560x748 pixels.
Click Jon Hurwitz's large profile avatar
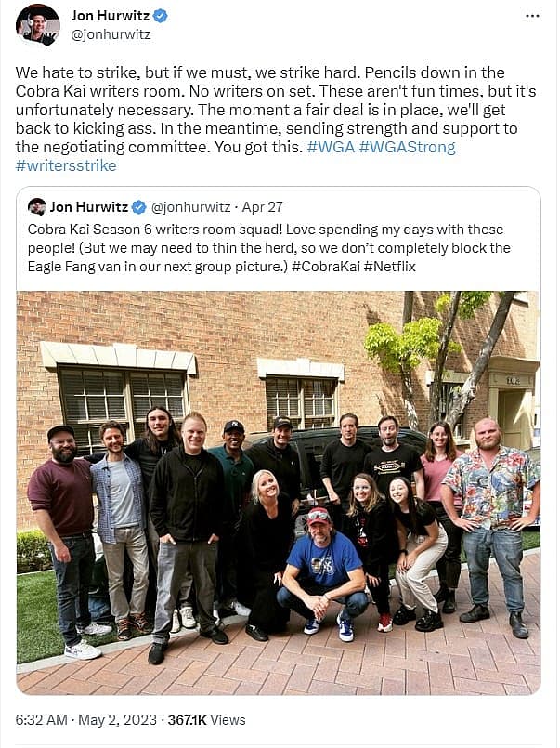pyautogui.click(x=38, y=25)
